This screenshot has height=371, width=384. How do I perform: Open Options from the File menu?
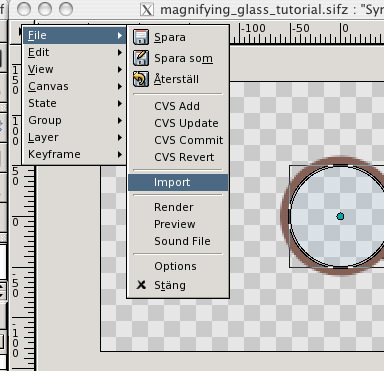pos(178,266)
